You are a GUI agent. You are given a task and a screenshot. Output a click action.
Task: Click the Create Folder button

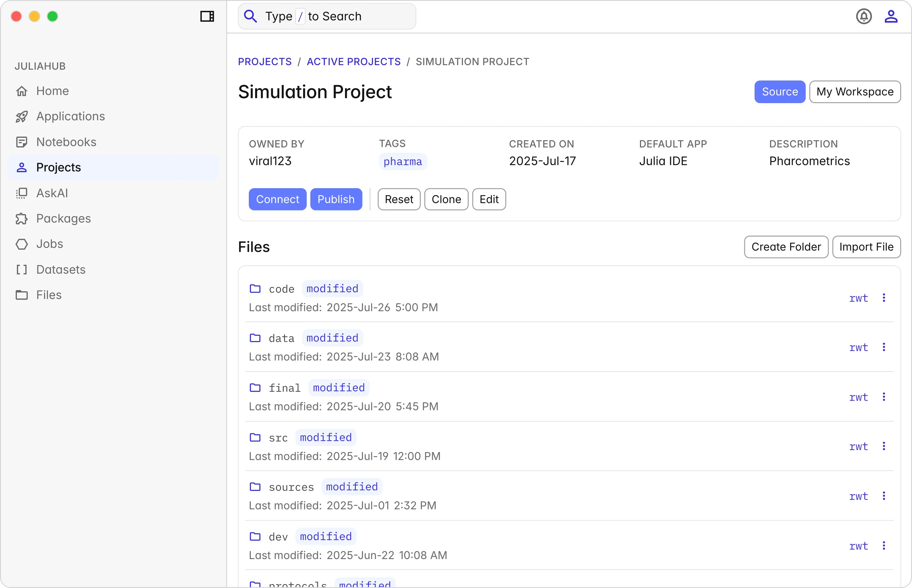click(786, 247)
